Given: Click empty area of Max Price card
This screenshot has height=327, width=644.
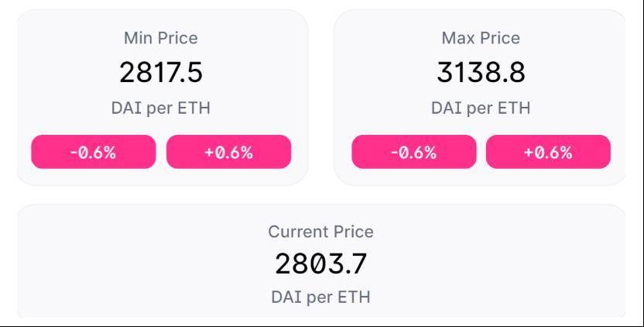Looking at the screenshot, I should 382,74.
